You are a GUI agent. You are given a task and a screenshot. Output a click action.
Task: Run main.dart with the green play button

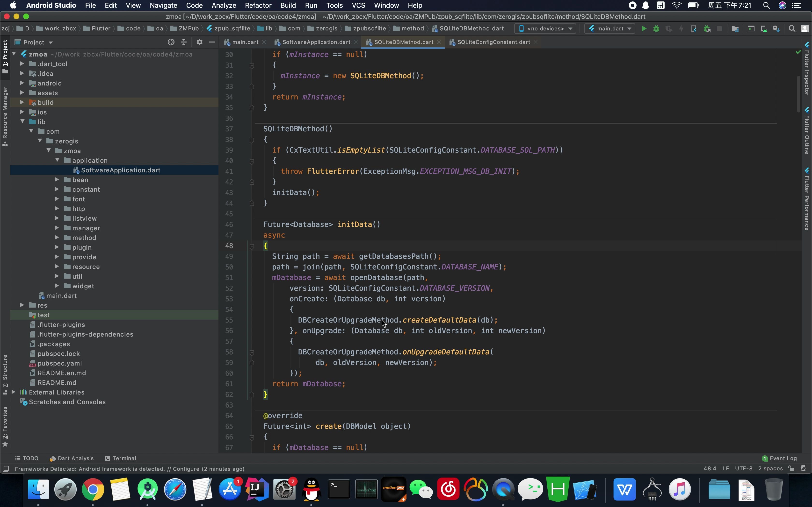tap(644, 29)
